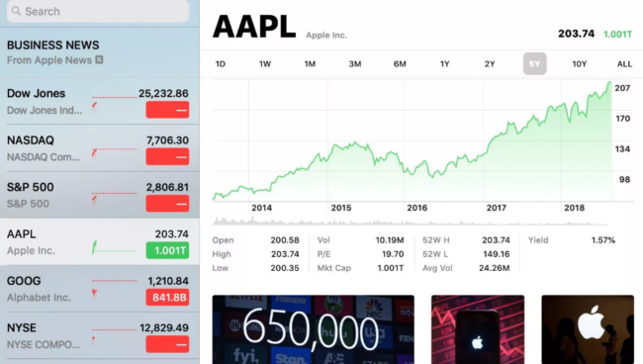Click the Dow Jones sparkline chart
The image size is (643, 364).
(x=115, y=103)
